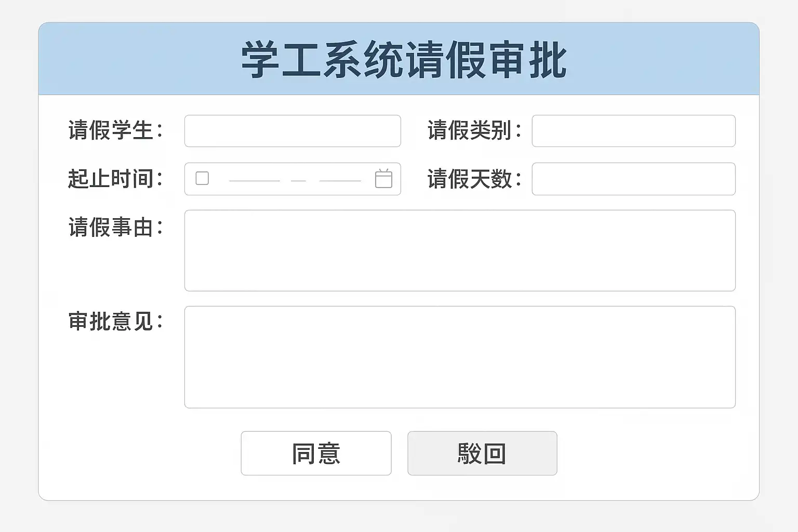Click inside the 请假事由 text area
The height and width of the screenshot is (532, 798).
[460, 250]
